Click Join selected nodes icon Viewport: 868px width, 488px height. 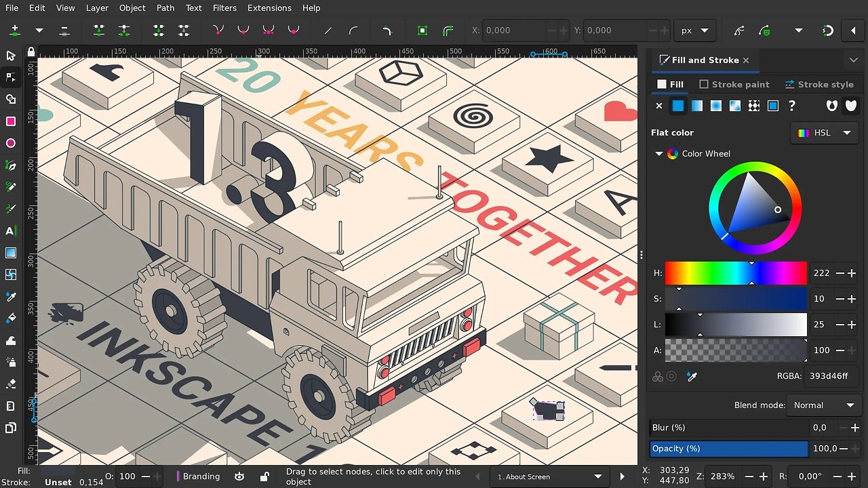click(99, 30)
